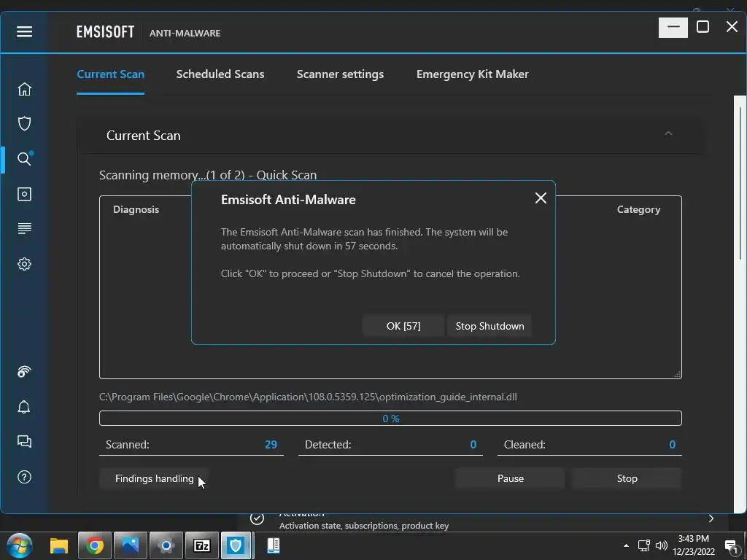This screenshot has width=747, height=560.
Task: Click OK [57] to proceed shutdown
Action: [x=403, y=326]
